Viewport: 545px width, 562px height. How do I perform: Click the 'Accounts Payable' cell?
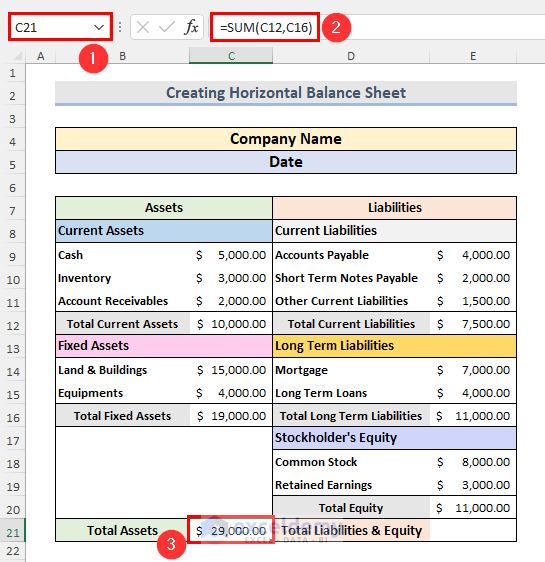(351, 255)
